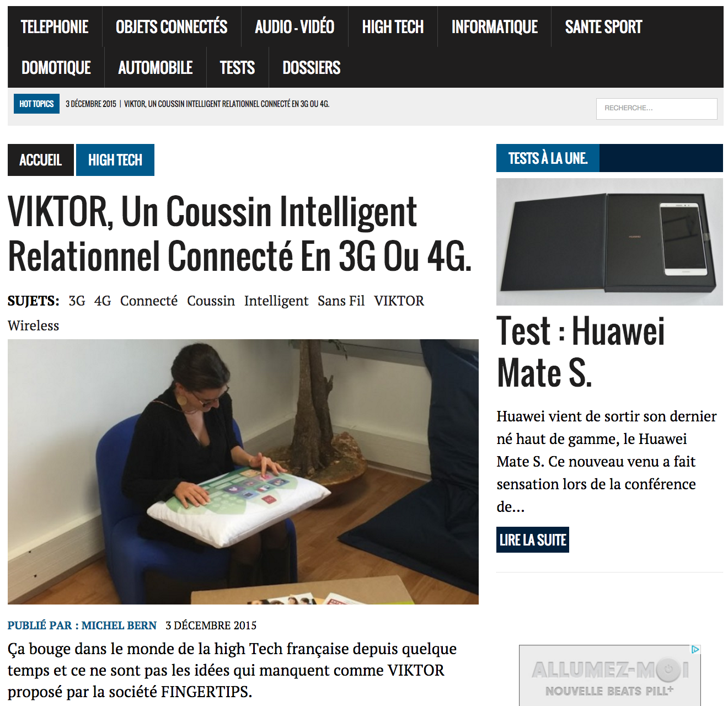Click the AdChoices icon on the Beats ad
Viewport: 728px width, 706px height.
point(695,650)
